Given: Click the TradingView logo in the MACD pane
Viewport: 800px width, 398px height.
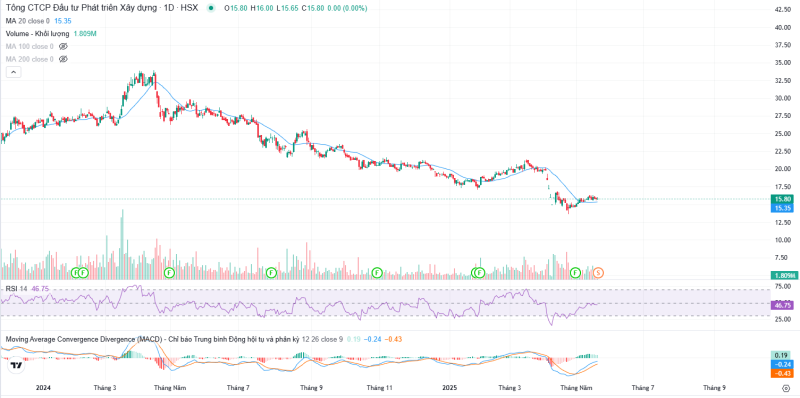Looking at the screenshot, I should click(16, 365).
